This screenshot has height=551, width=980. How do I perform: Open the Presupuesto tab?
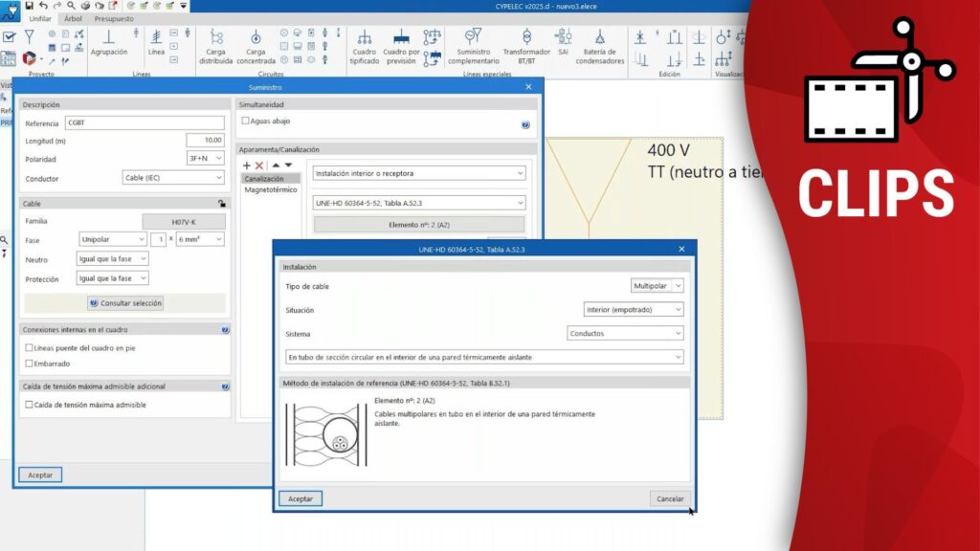(x=114, y=18)
